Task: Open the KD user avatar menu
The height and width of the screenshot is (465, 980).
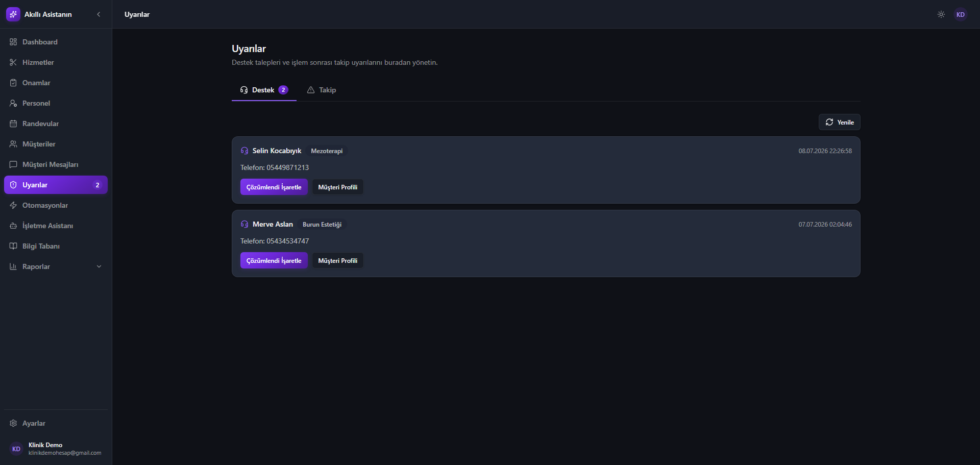Action: (961, 14)
